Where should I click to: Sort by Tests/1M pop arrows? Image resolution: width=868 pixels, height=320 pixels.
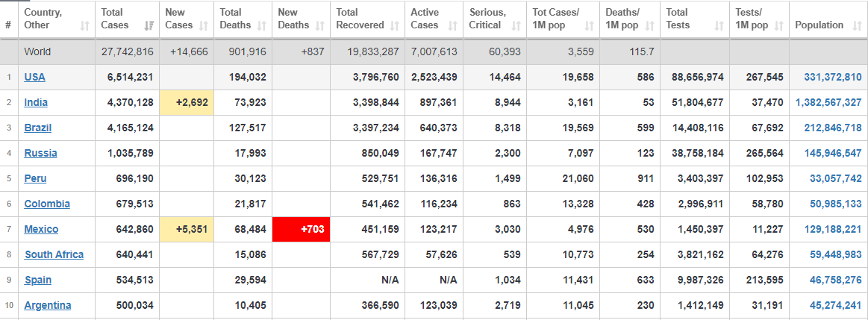click(x=779, y=25)
